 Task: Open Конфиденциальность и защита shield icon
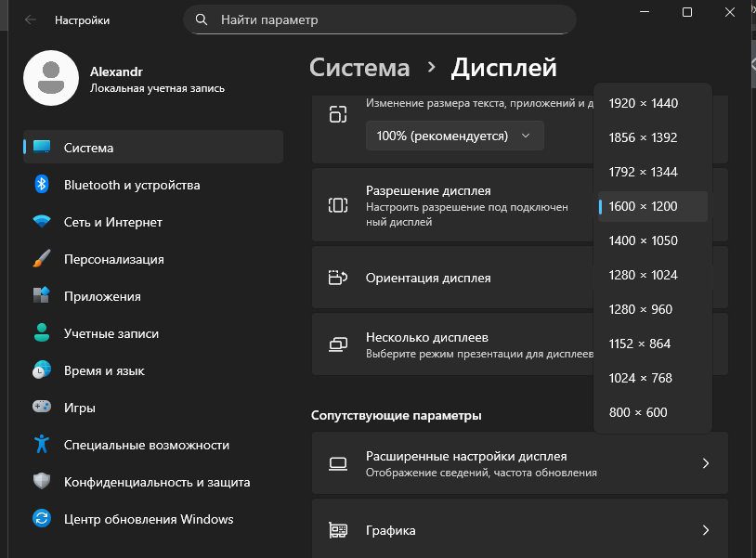(x=42, y=481)
